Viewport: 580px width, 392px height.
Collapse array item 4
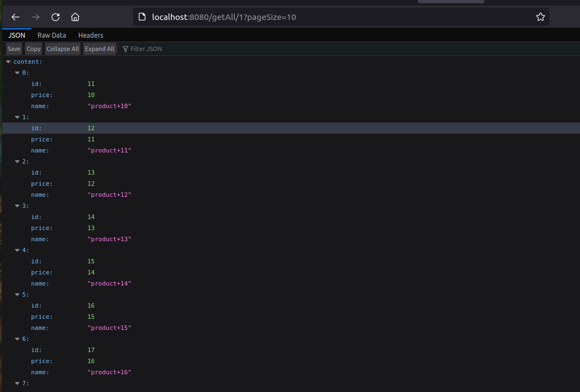[x=17, y=250]
